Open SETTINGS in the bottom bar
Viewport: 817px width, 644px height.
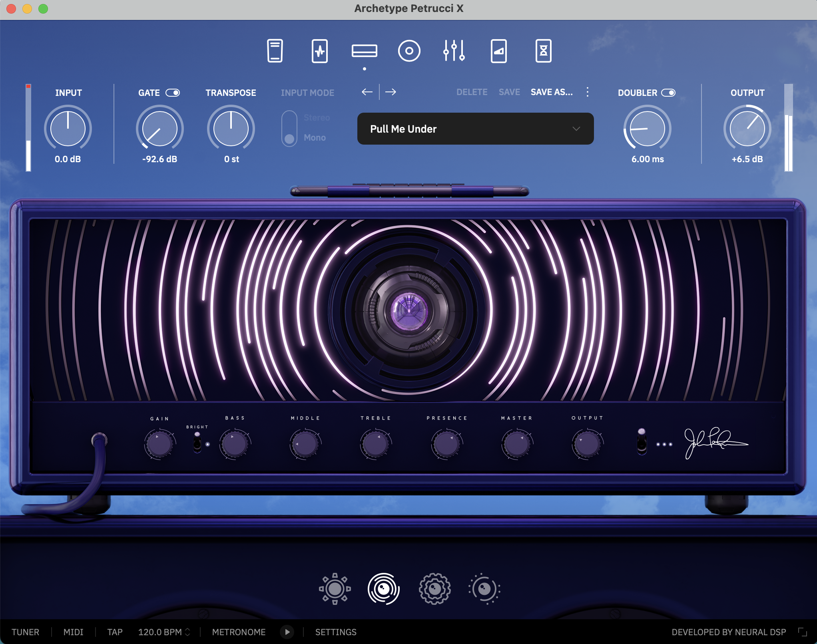pyautogui.click(x=336, y=632)
